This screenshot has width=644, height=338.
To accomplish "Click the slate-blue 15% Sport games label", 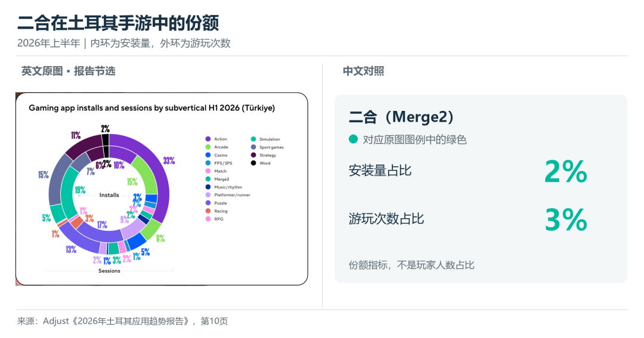I will click(x=43, y=175).
